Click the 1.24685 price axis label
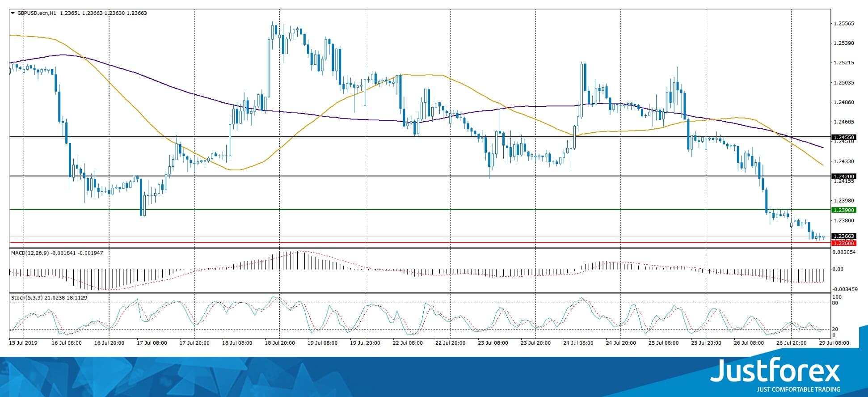Image resolution: width=868 pixels, height=397 pixels. pyautogui.click(x=844, y=122)
